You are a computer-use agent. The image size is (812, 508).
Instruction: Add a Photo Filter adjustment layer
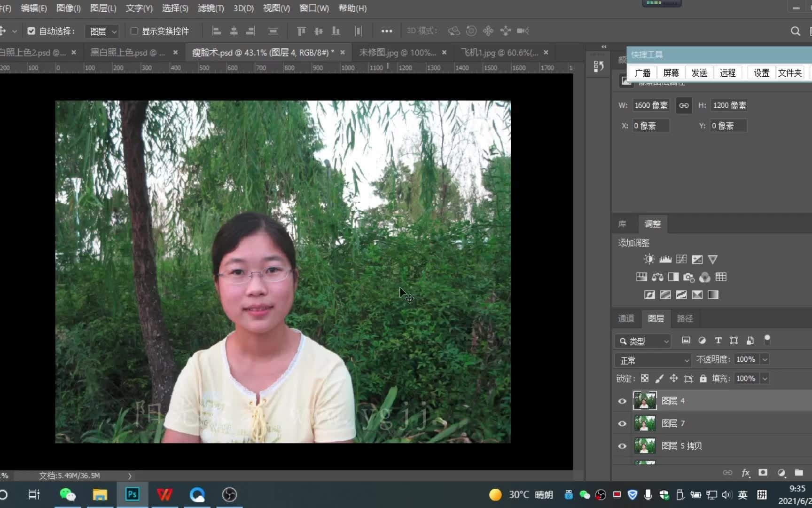[689, 277]
